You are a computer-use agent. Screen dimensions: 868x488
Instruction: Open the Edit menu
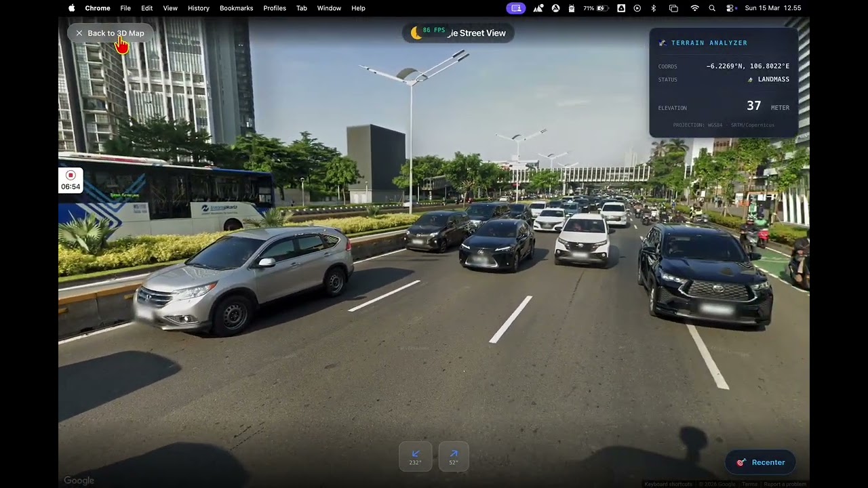pos(147,8)
